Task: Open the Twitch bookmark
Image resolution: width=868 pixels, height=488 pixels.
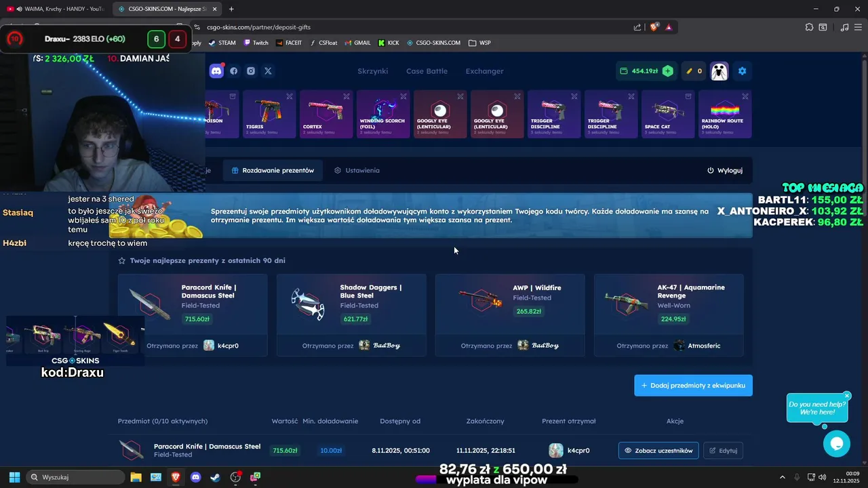Action: (x=256, y=43)
